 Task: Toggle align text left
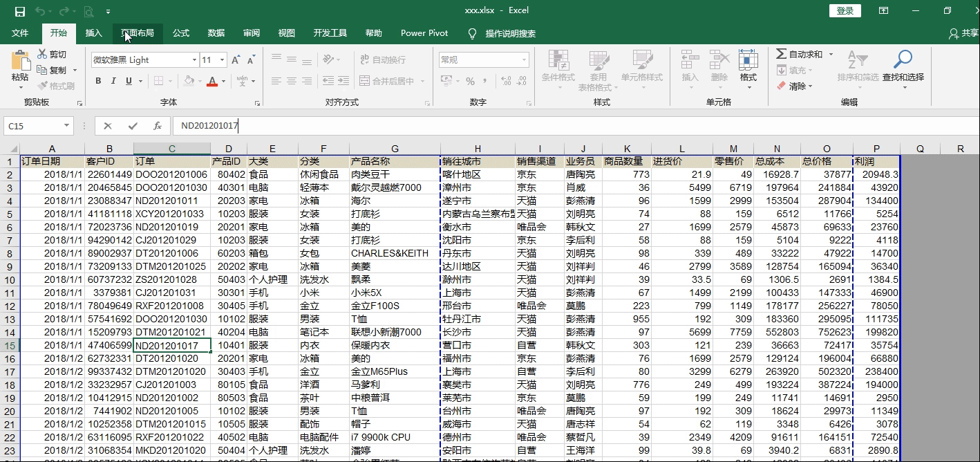276,81
